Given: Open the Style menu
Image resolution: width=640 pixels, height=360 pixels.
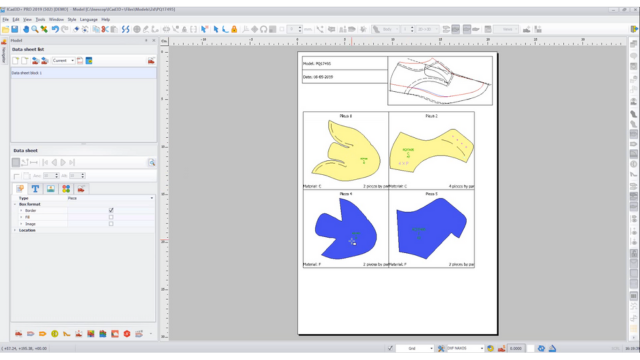Looking at the screenshot, I should coord(72,19).
